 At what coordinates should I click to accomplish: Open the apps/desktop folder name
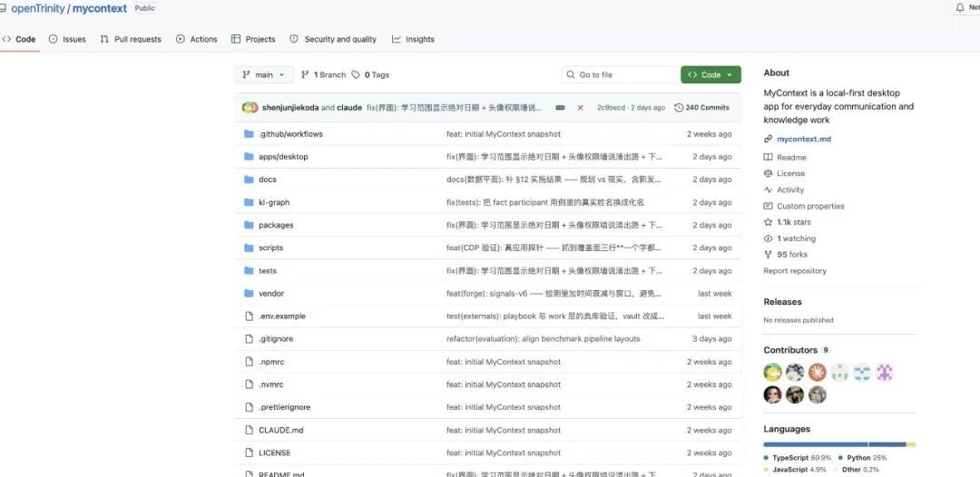pos(283,156)
